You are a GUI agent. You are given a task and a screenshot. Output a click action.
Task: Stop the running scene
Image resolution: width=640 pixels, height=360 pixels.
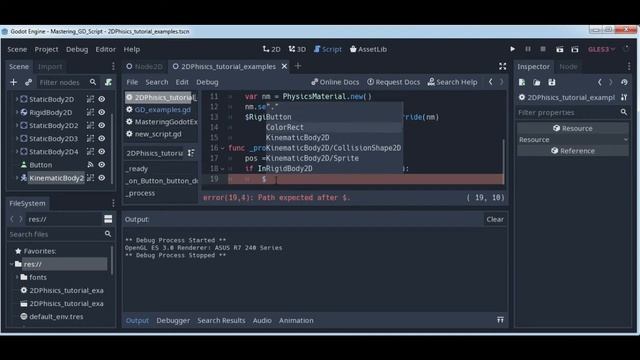click(x=543, y=49)
